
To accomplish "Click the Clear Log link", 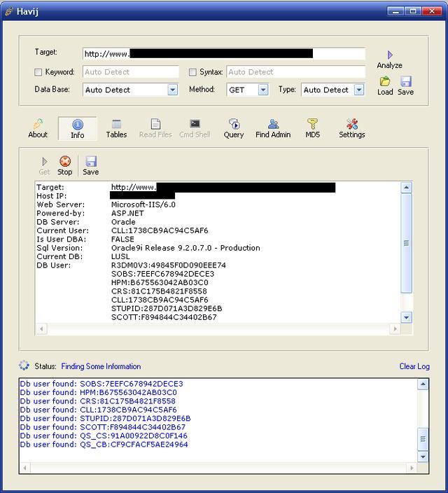I will (x=414, y=366).
